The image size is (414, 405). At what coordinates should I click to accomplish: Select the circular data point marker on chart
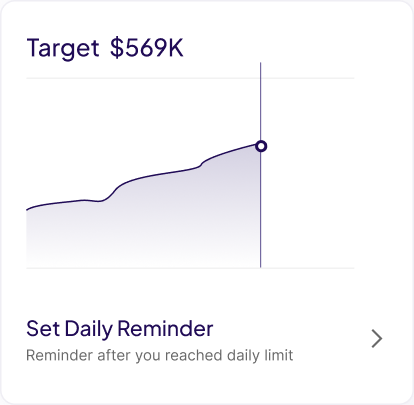click(x=261, y=146)
